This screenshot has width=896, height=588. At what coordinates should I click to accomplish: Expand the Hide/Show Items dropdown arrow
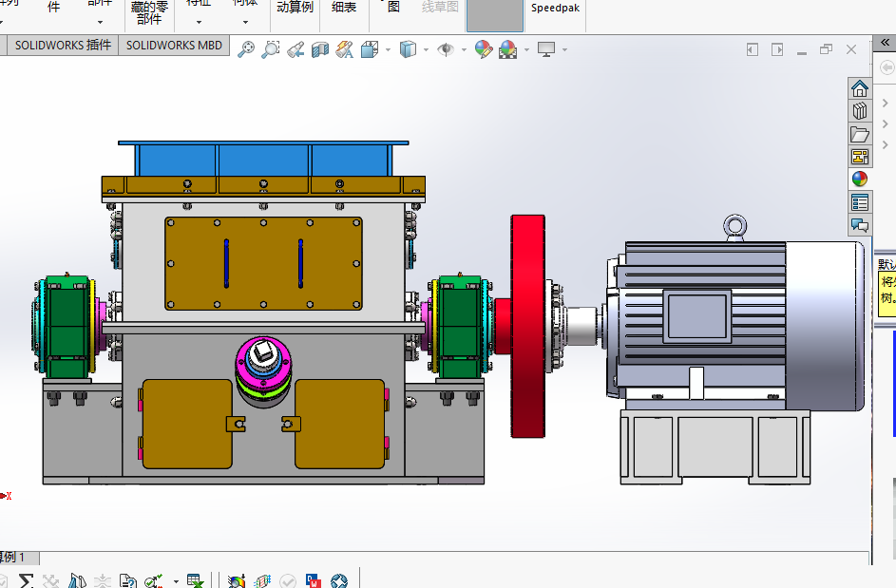(x=464, y=49)
